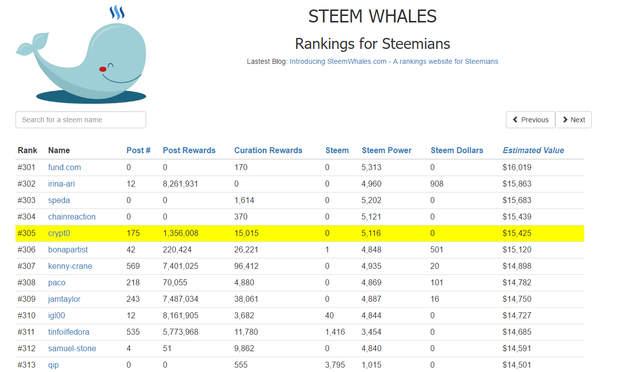Select rank #301 cell
The width and height of the screenshot is (640, 372).
tap(27, 167)
